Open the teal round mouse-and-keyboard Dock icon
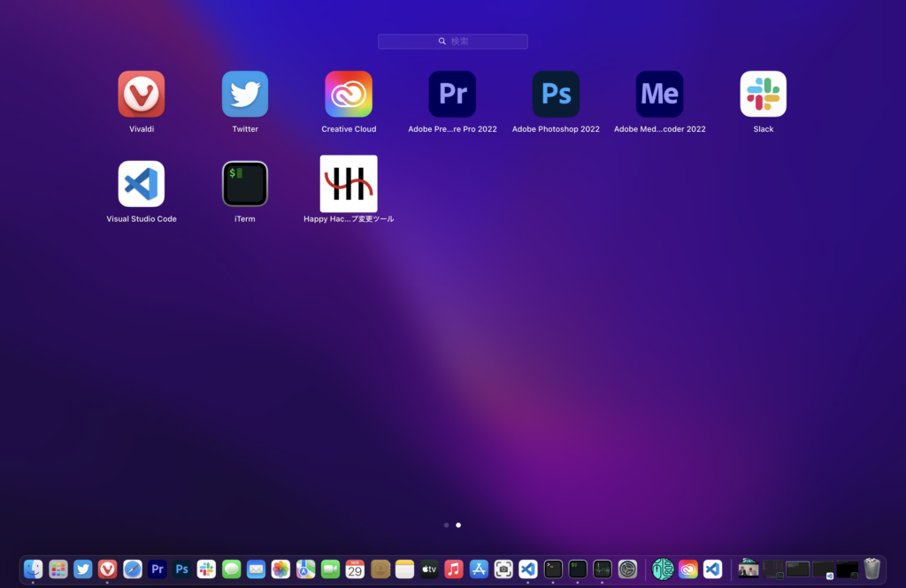Screen dimensions: 906x588 click(663, 569)
